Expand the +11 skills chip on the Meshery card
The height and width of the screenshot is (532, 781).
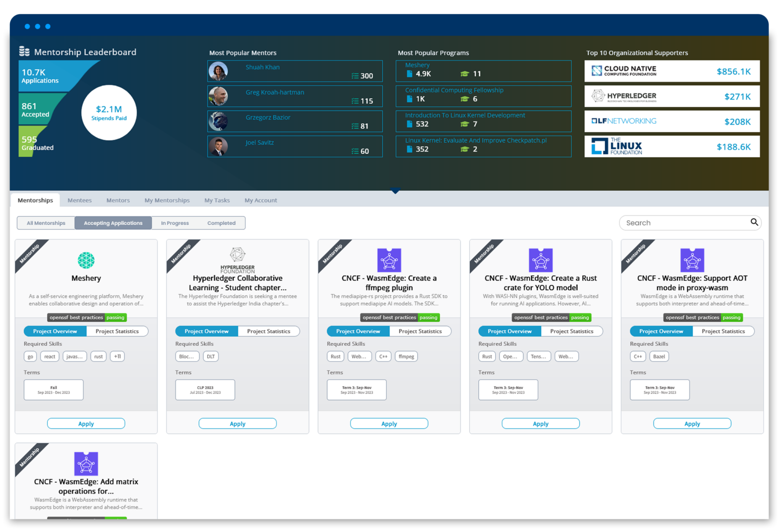[117, 356]
